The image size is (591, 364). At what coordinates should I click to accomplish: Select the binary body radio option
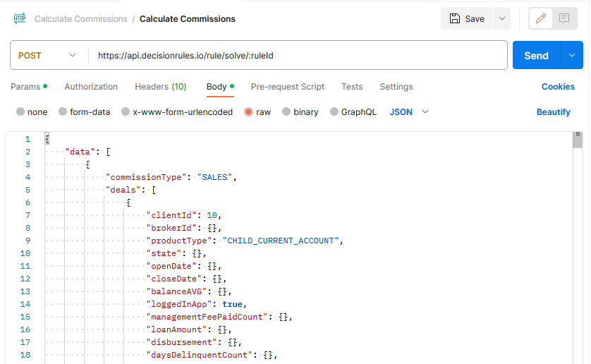286,111
